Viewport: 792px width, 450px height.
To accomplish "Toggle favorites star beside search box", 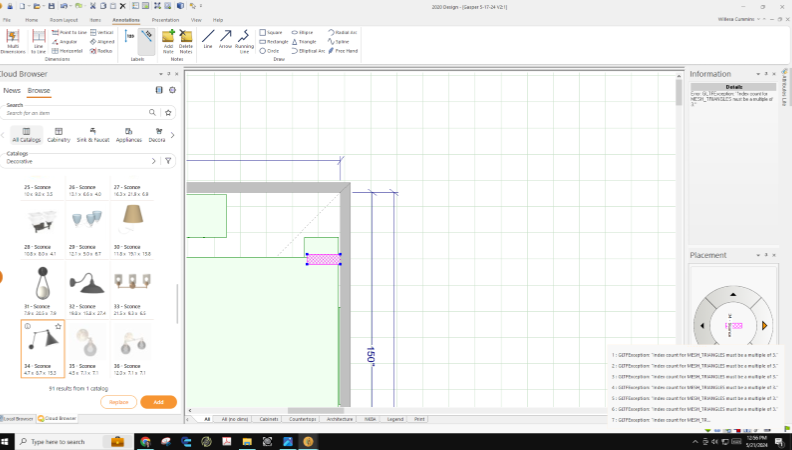I will click(x=168, y=113).
